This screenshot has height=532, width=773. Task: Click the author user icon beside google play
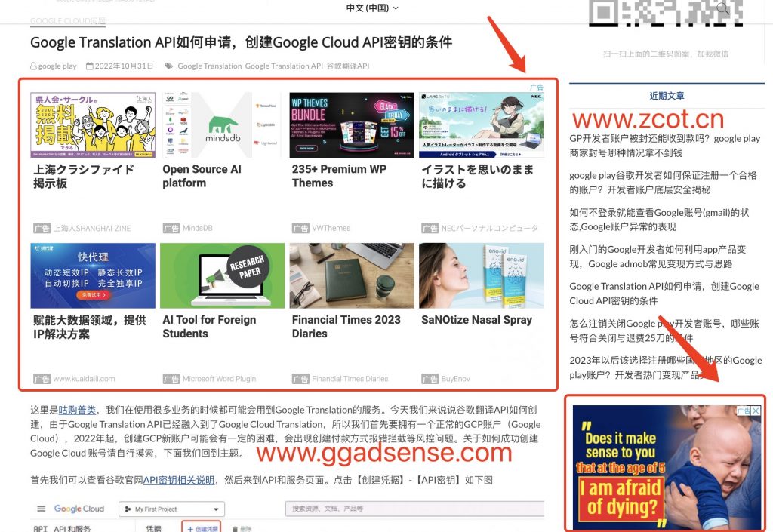click(33, 66)
